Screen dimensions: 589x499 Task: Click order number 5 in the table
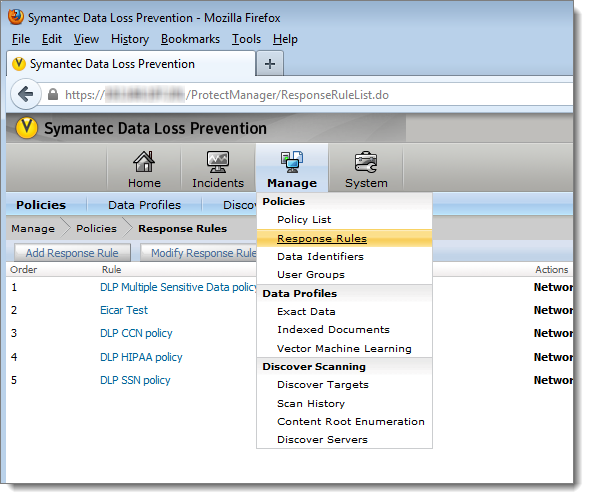coord(14,380)
